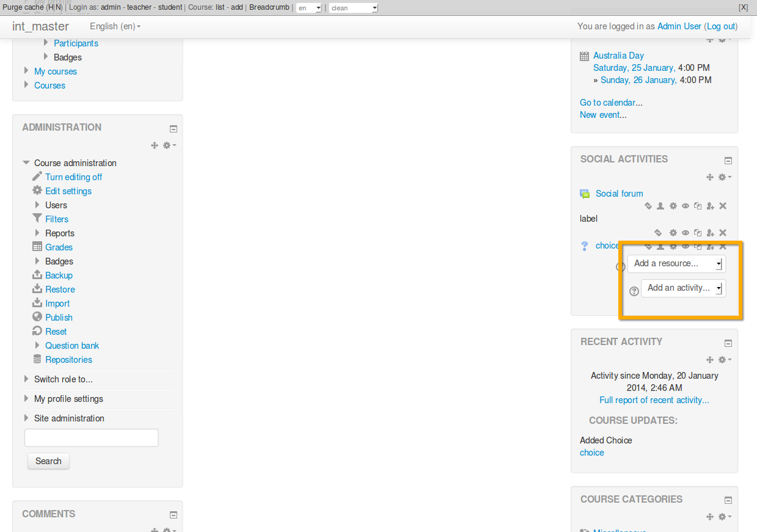Screen dimensions: 757x532
Task: Open the Add an activity dropdown
Action: (683, 288)
